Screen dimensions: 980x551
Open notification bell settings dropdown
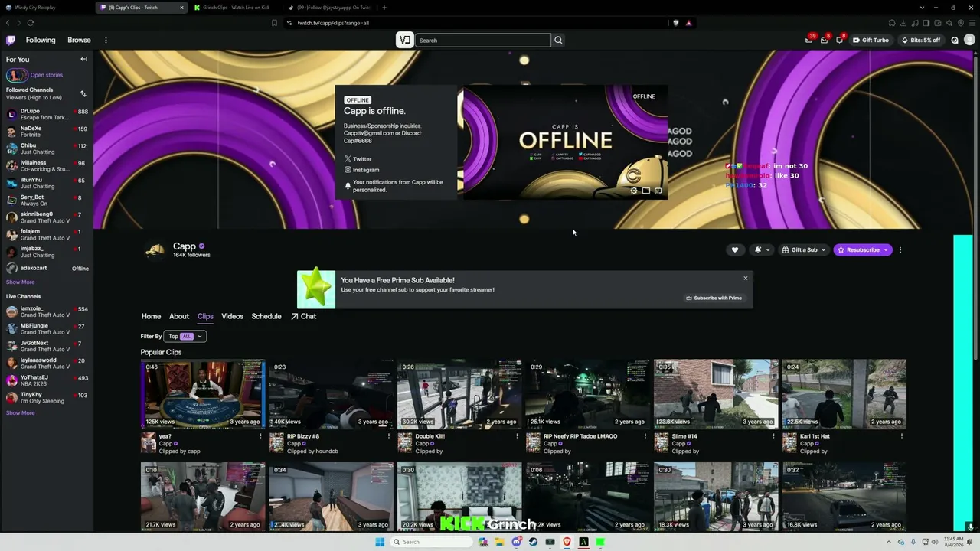click(762, 249)
